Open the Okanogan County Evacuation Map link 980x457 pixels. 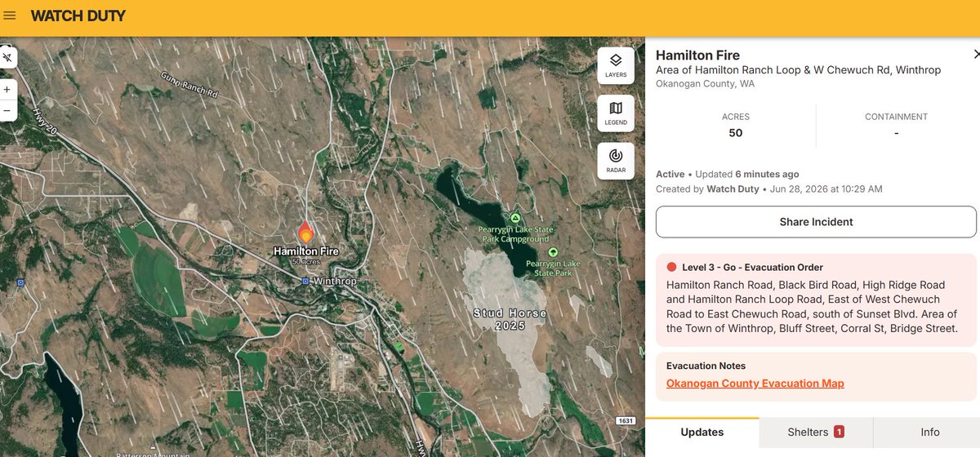pos(755,384)
